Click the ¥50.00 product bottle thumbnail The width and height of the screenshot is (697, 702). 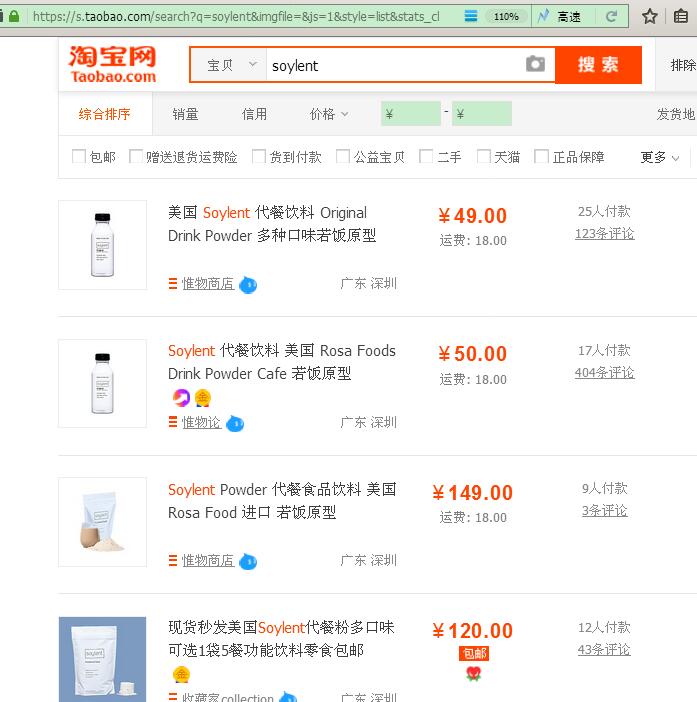coord(103,384)
